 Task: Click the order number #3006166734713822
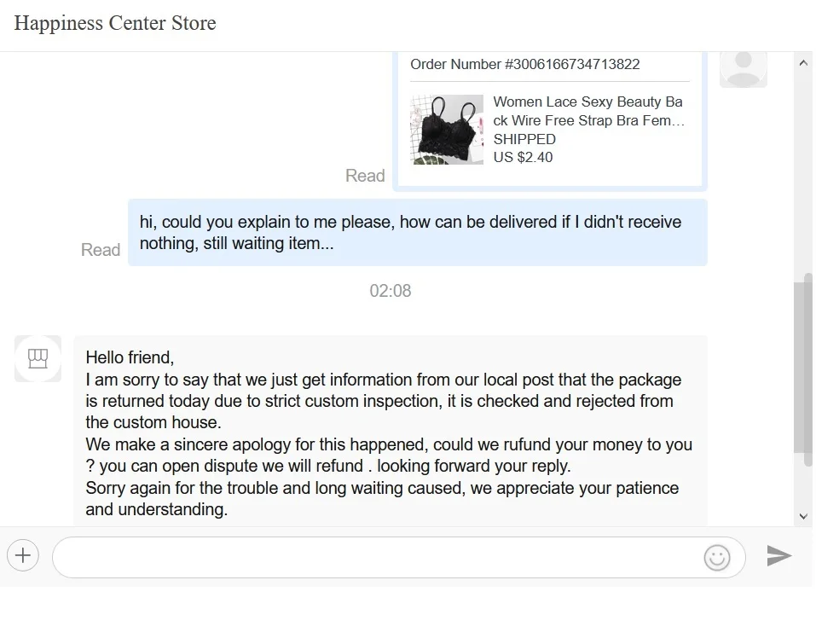[524, 64]
